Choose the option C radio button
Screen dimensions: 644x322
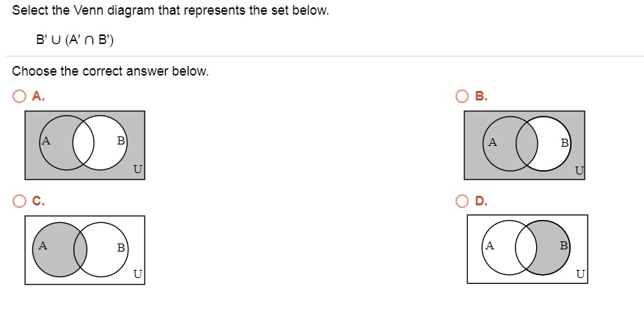[19, 200]
